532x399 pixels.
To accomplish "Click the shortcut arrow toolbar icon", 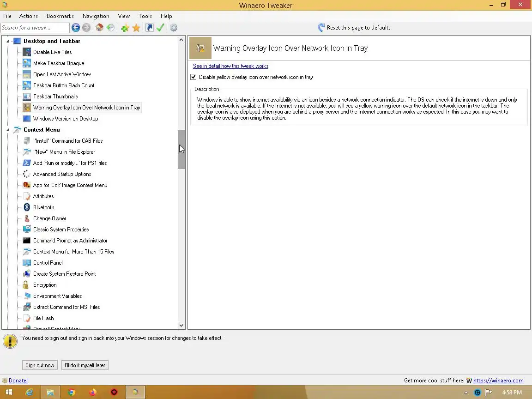I will (x=149, y=28).
